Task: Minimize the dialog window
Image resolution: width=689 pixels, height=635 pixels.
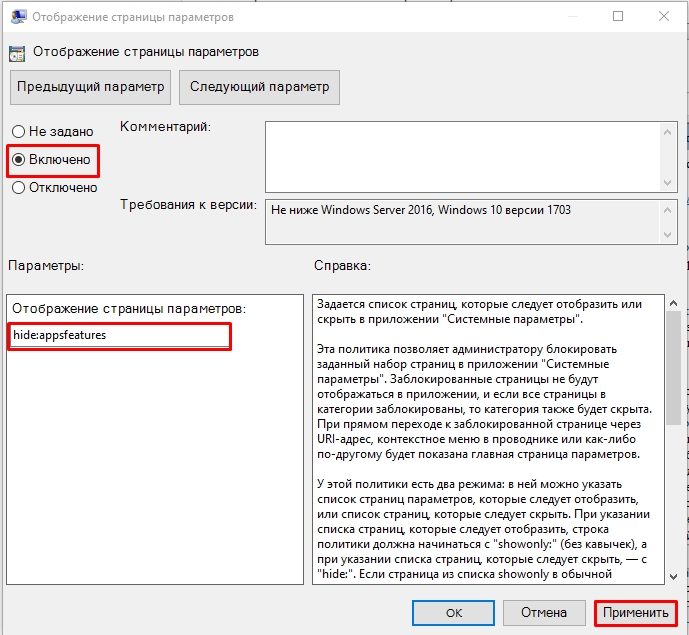Action: click(573, 16)
